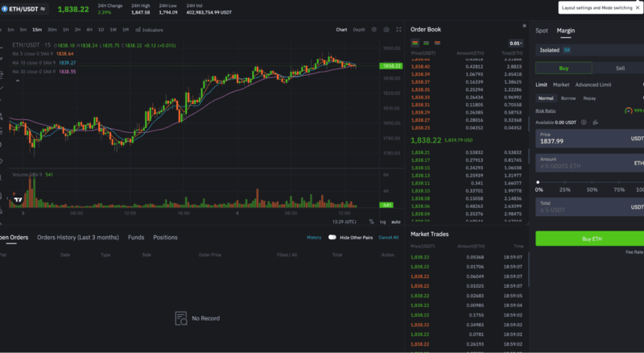This screenshot has width=644, height=353.
Task: Open the ETH/USDT pair selector
Action: click(x=24, y=9)
